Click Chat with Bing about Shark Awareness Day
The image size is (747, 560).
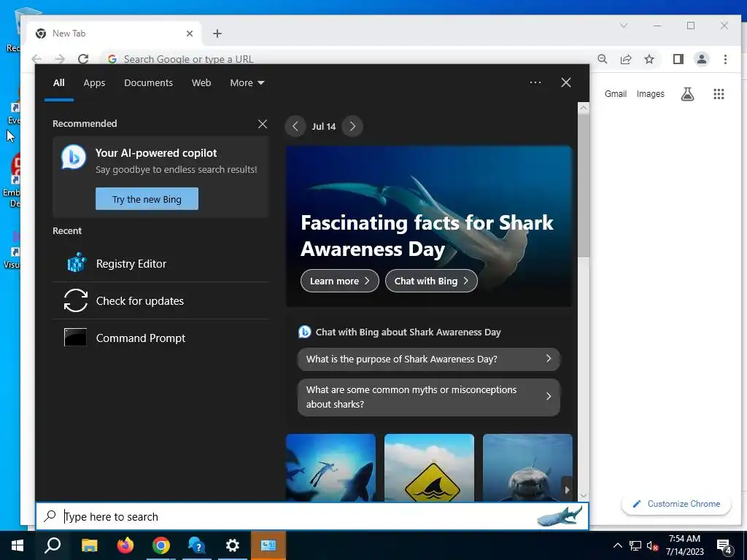400,332
